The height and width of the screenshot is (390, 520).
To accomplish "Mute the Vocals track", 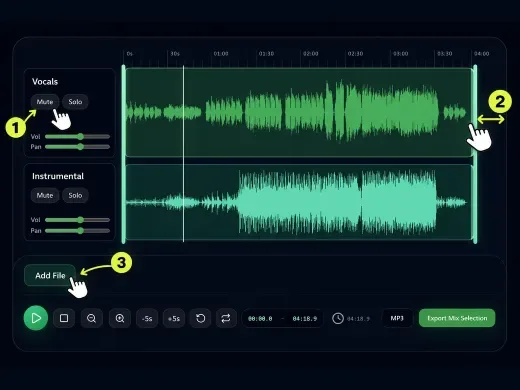I will (x=45, y=102).
